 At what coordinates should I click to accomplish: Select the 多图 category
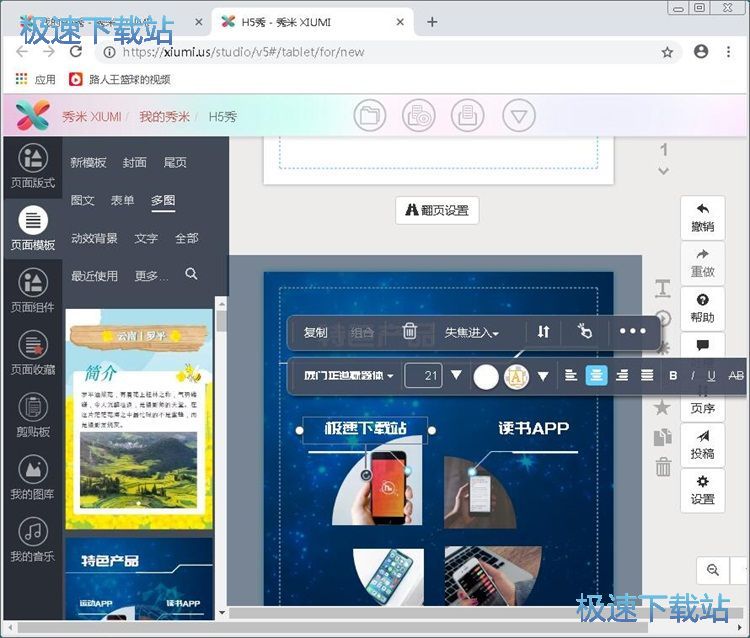pyautogui.click(x=163, y=200)
